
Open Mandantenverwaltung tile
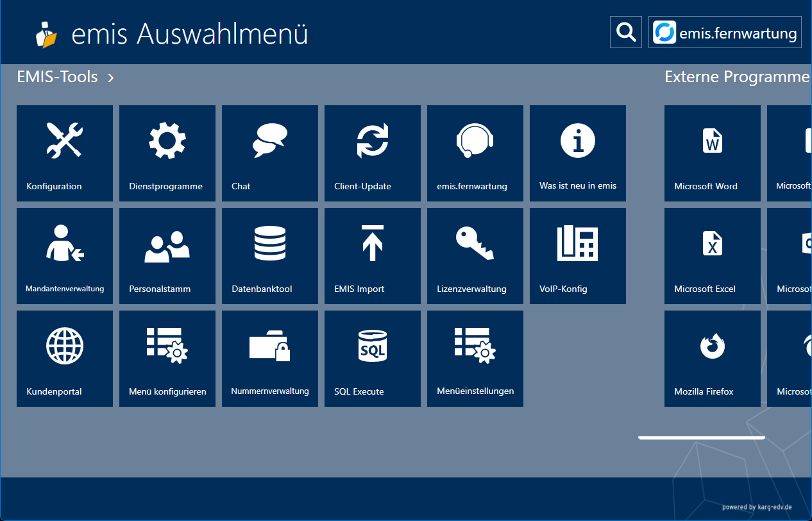(65, 256)
